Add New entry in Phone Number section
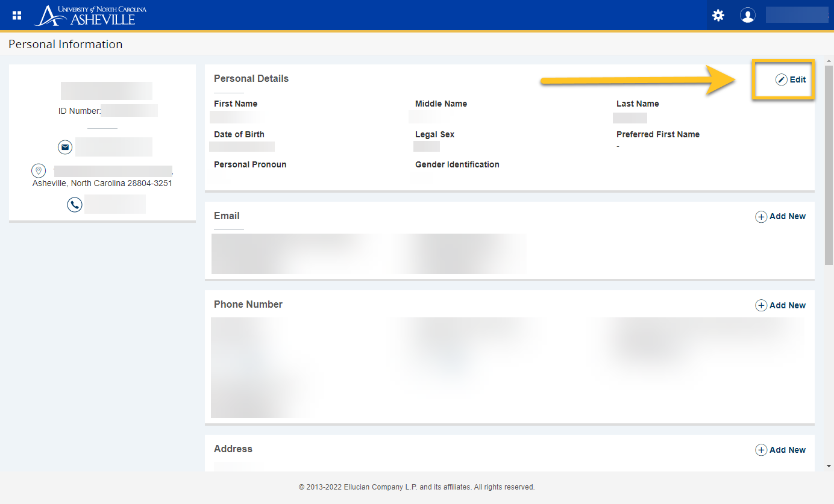 780,305
